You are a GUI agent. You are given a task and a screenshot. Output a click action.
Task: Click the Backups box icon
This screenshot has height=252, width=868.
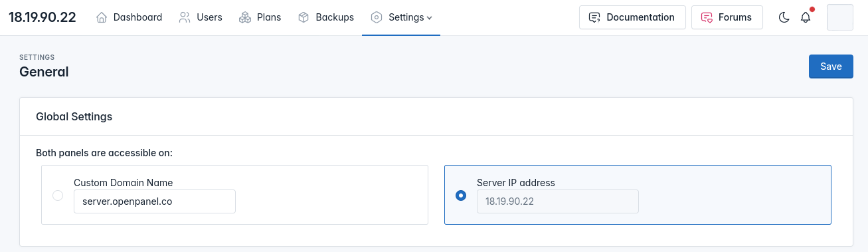point(304,17)
